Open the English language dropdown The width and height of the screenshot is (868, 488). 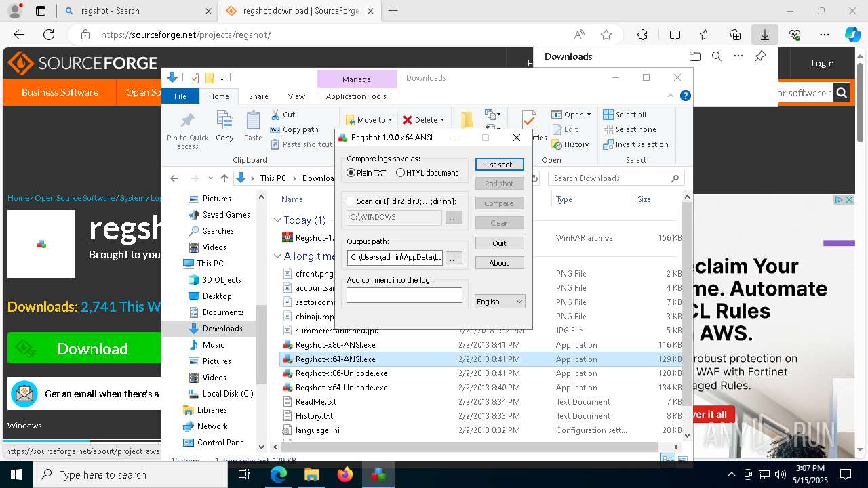coord(500,302)
